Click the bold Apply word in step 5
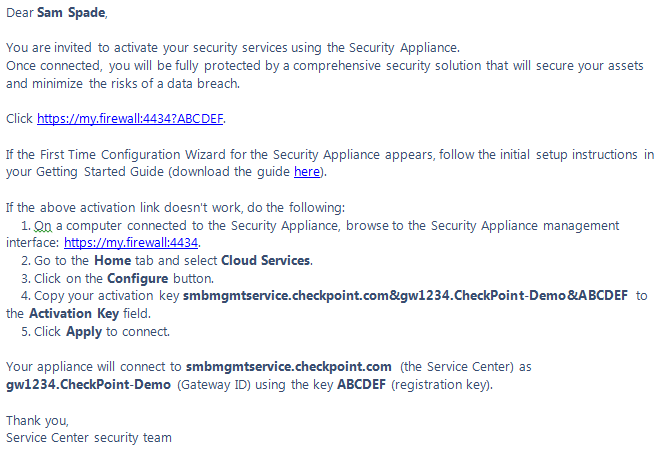This screenshot has width=661, height=449. tap(85, 331)
